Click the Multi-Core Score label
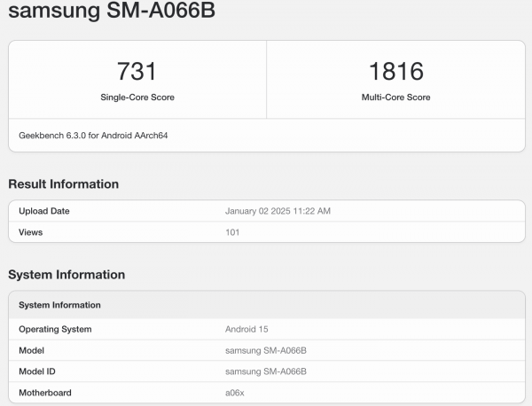 coord(396,98)
